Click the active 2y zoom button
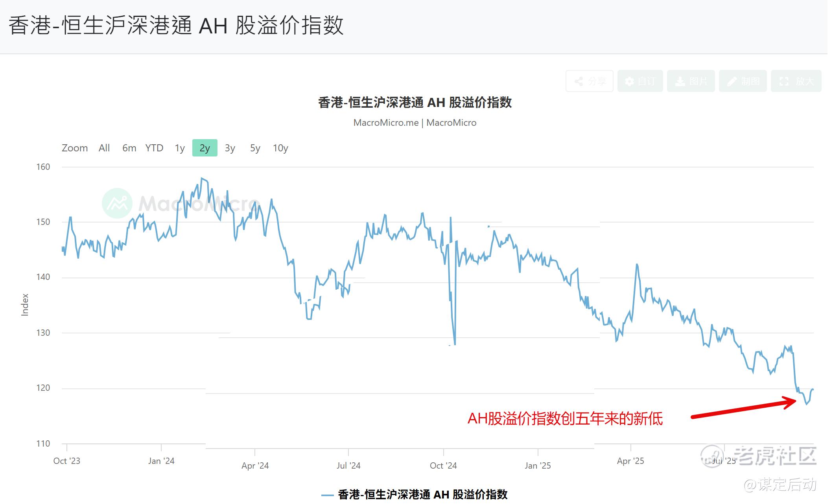Viewport: 833px width, 504px height. coord(205,148)
